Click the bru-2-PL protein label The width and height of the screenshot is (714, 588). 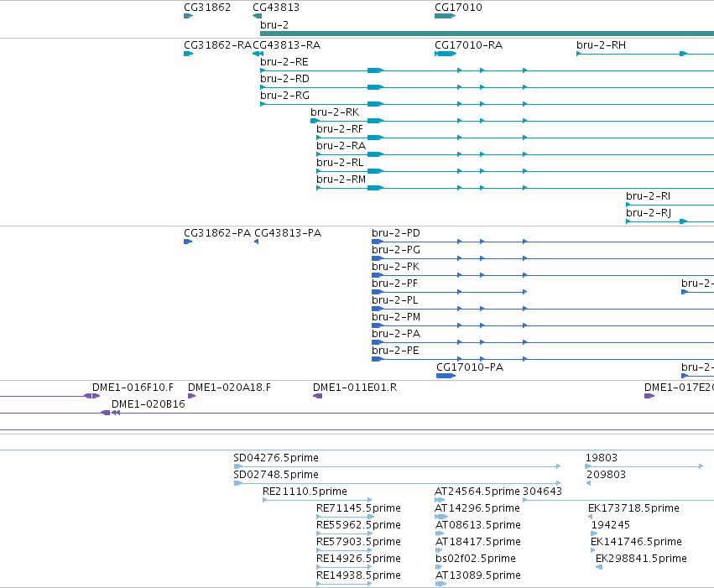tap(394, 300)
